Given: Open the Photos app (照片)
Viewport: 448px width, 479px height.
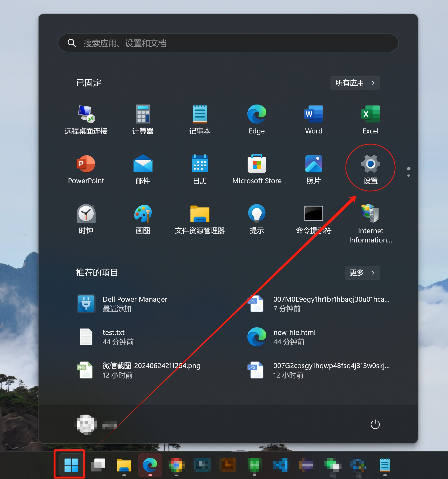Looking at the screenshot, I should coord(314,170).
